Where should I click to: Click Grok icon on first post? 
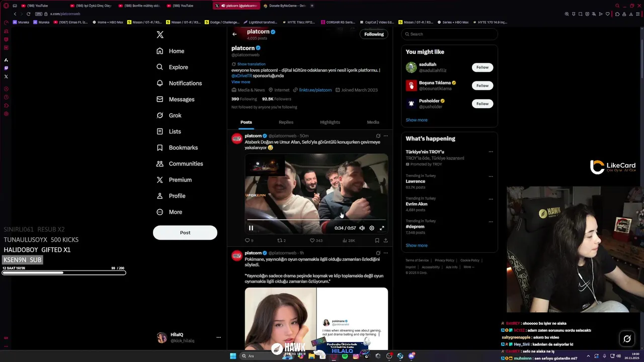click(x=378, y=136)
